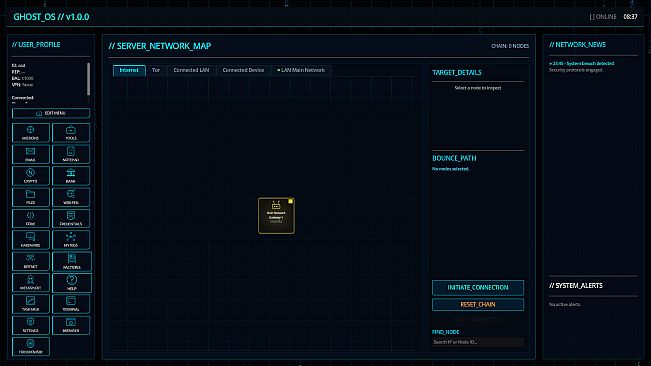Open the Bank tile
This screenshot has height=366, width=651.
[71, 176]
